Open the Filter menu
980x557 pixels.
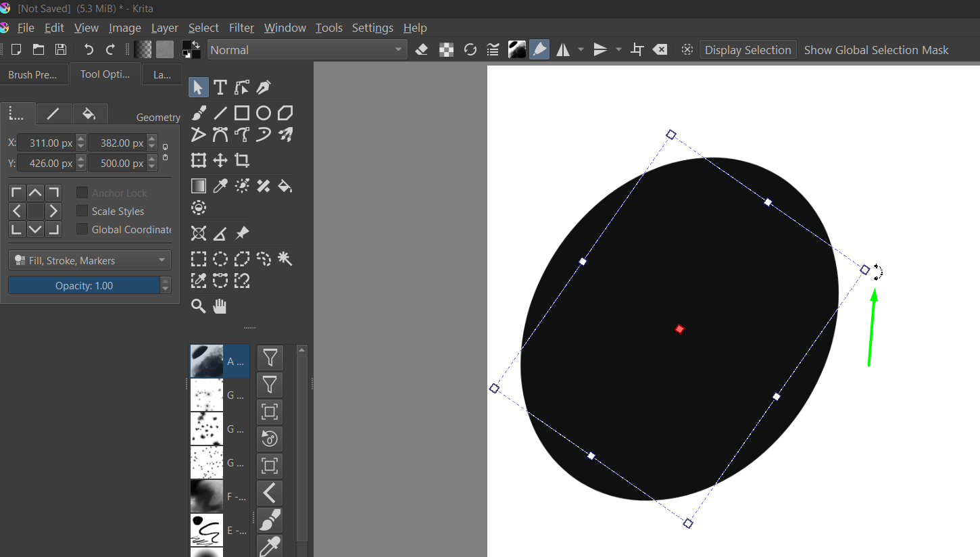(x=241, y=28)
